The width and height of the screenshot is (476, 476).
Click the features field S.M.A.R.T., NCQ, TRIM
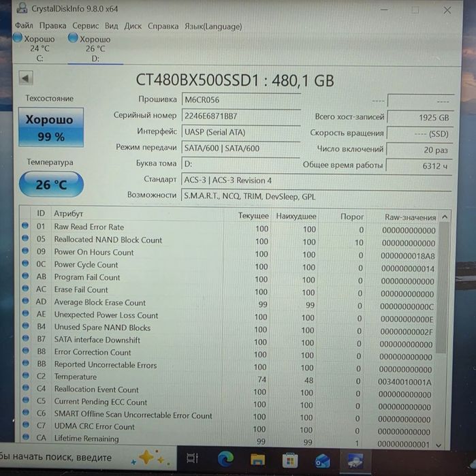tap(316, 196)
